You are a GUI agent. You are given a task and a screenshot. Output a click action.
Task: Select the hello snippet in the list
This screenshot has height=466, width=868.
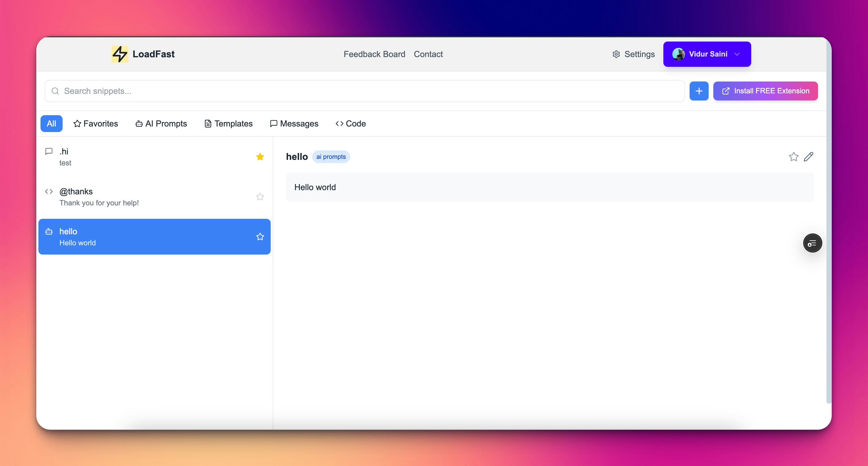coord(154,236)
